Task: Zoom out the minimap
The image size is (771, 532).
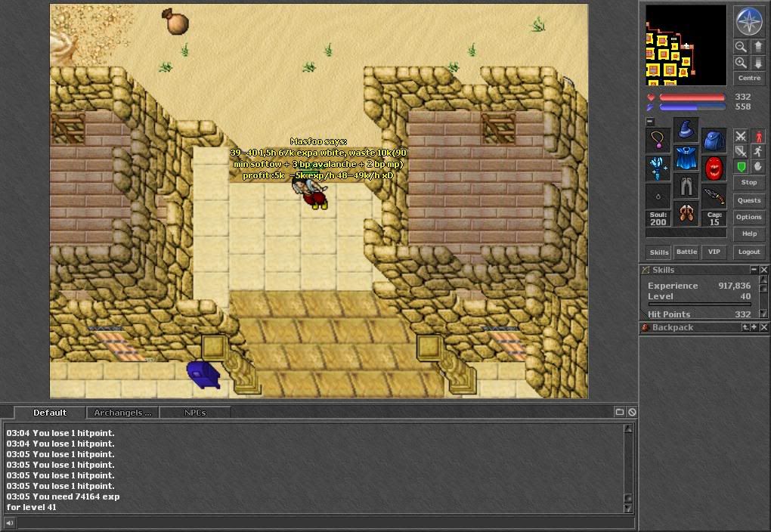Action: (741, 47)
